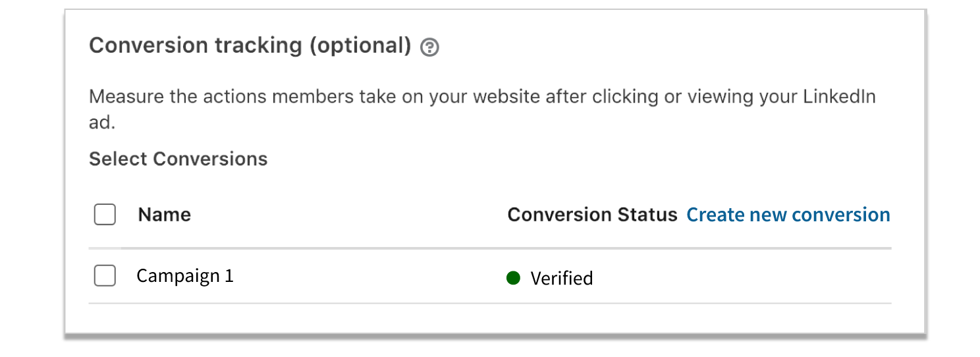Click the word Conversion in Conversion Status
This screenshot has width=980, height=357.
pos(559,215)
